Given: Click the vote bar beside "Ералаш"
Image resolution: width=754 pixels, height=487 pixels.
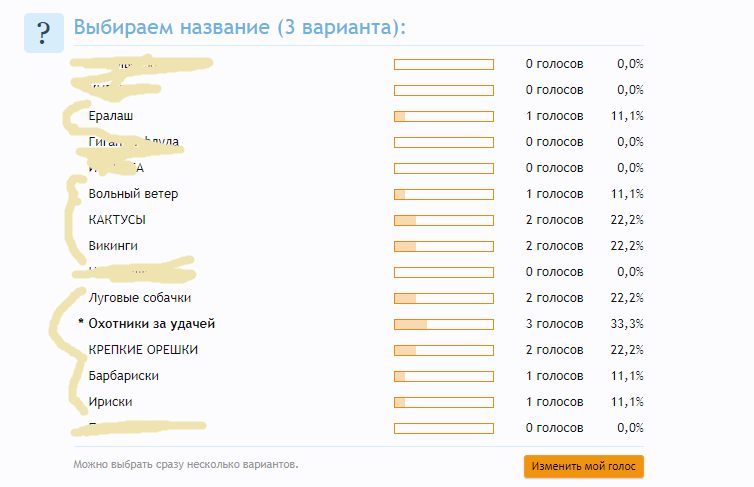Looking at the screenshot, I should coord(444,116).
